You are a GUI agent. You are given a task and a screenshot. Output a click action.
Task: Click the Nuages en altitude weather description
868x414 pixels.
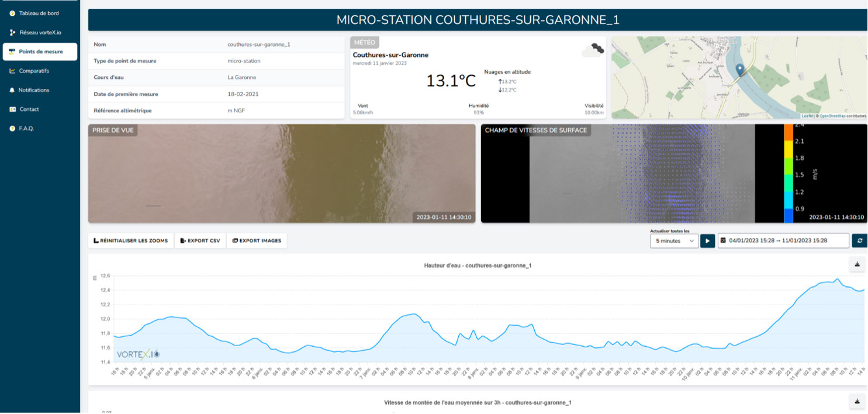click(507, 72)
